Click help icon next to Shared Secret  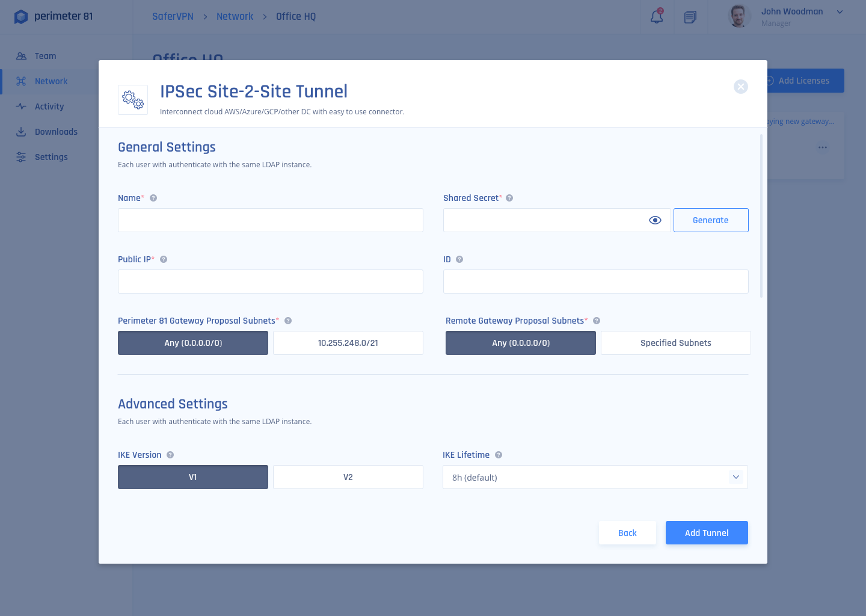(509, 198)
